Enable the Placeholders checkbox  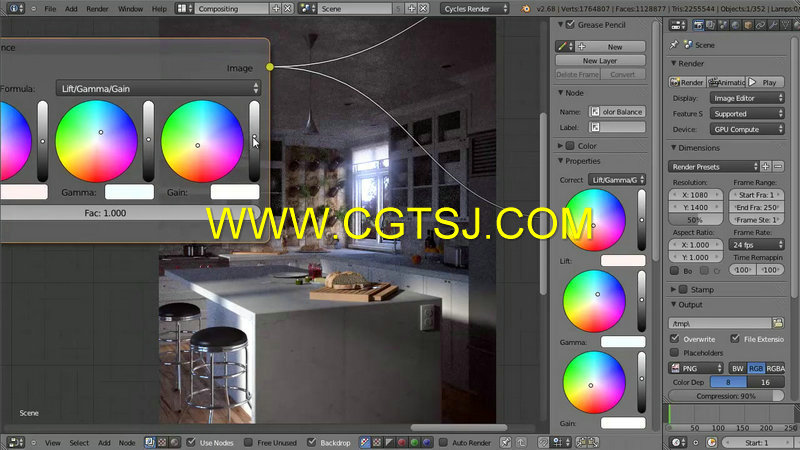[674, 353]
